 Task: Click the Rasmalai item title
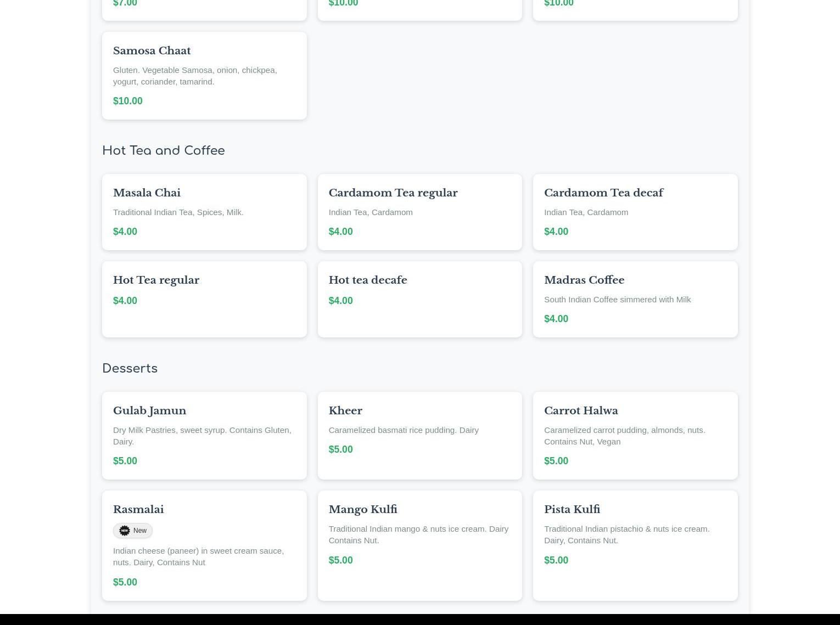(138, 509)
